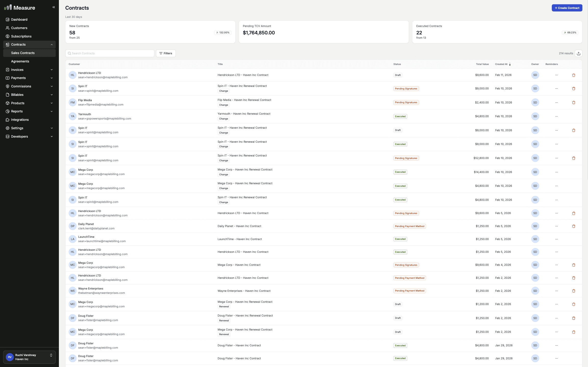Image resolution: width=588 pixels, height=367 pixels.
Task: Open the Filters button
Action: pyautogui.click(x=166, y=53)
